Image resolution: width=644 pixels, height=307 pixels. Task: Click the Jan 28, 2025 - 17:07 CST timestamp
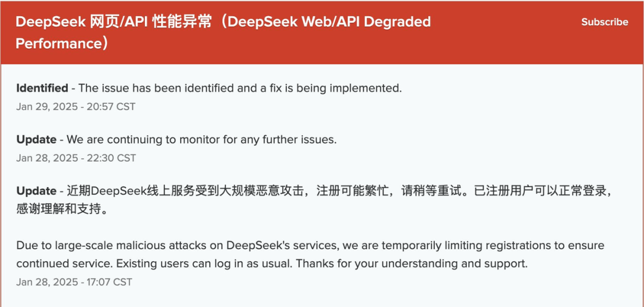[x=75, y=283]
